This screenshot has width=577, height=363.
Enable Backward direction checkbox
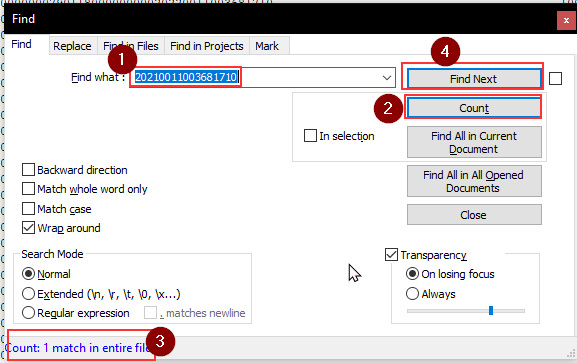point(28,170)
